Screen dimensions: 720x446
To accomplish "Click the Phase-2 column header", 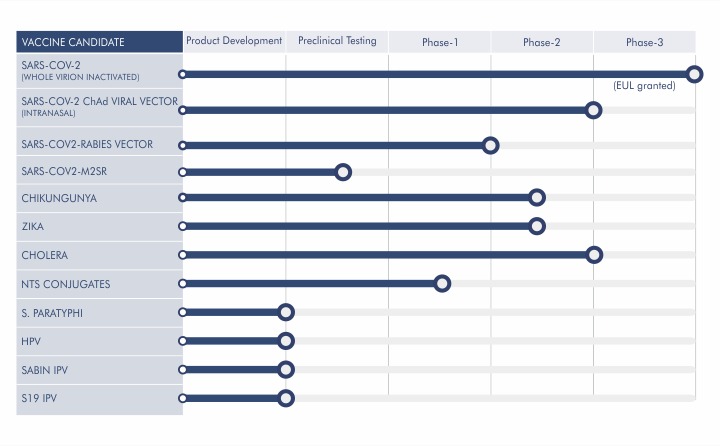I will [x=542, y=42].
